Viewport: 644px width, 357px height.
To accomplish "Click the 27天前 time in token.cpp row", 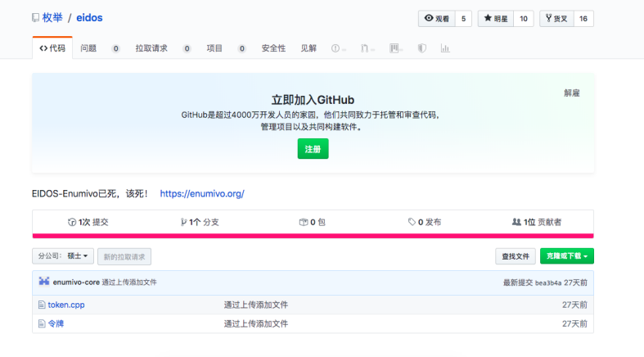I will 574,305.
